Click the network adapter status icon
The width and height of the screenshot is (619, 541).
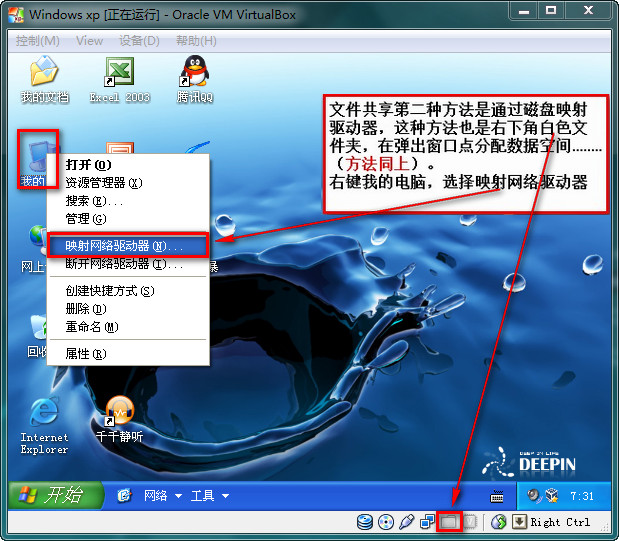point(427,522)
